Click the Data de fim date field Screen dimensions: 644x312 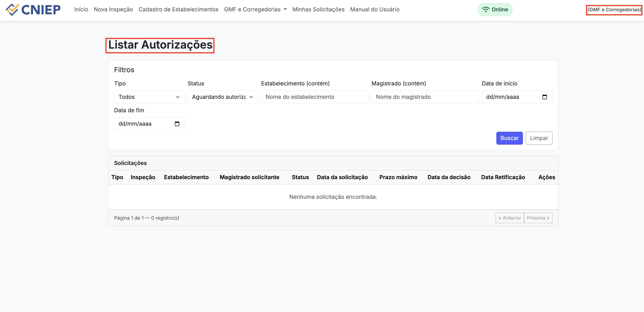pyautogui.click(x=149, y=124)
